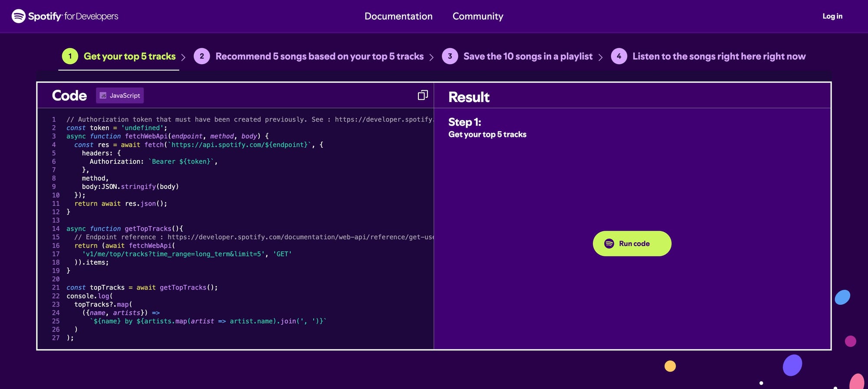Click chevron after Save the 10 songs step

pyautogui.click(x=601, y=57)
